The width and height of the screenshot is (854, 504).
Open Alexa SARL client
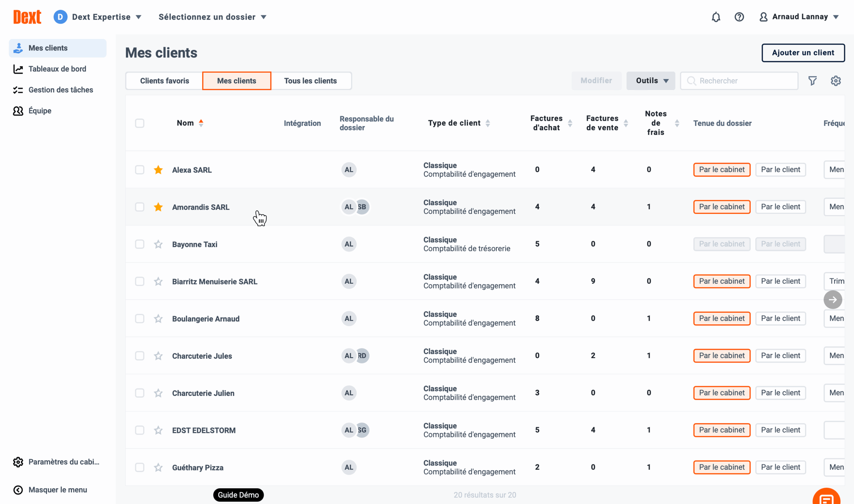(192, 170)
